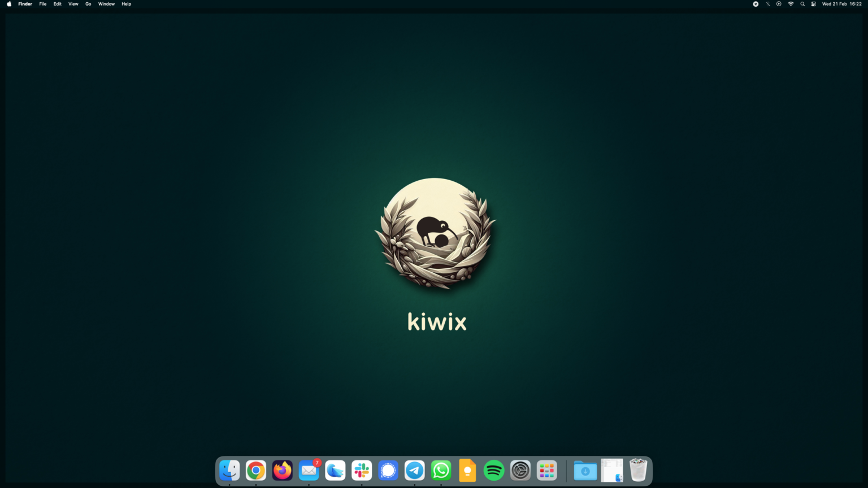
Task: Open the Downloads folder in the Dock
Action: (x=585, y=470)
